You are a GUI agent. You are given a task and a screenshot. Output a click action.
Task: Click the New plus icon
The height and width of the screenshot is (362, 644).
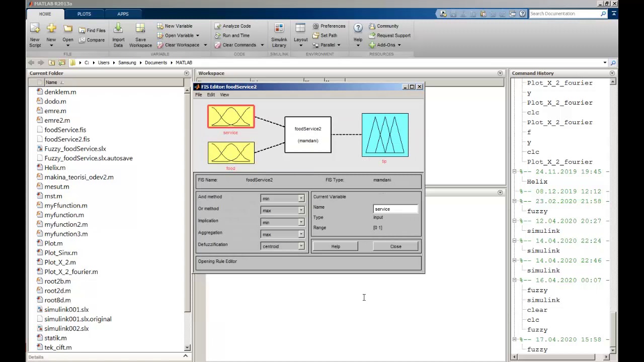51,29
